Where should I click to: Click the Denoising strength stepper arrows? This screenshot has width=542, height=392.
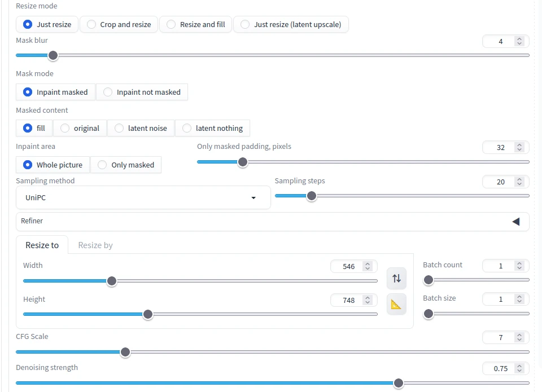point(519,368)
